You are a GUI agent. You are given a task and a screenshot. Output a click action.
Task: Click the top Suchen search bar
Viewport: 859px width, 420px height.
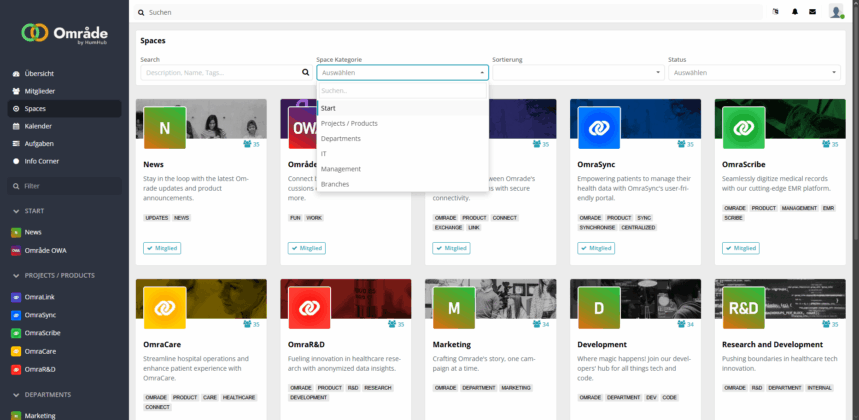point(449,12)
